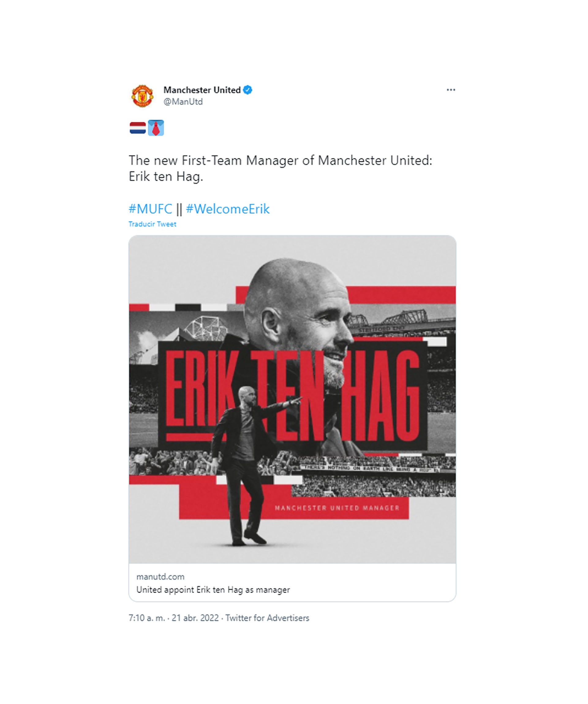The image size is (588, 704).
Task: Click the blue verified badge
Action: [x=247, y=90]
